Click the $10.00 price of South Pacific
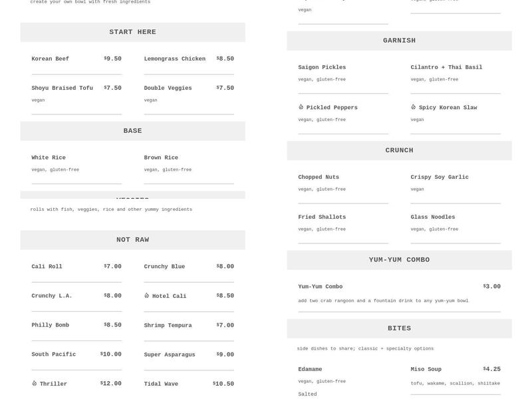Screen dimensions: 532x399 (x=111, y=354)
